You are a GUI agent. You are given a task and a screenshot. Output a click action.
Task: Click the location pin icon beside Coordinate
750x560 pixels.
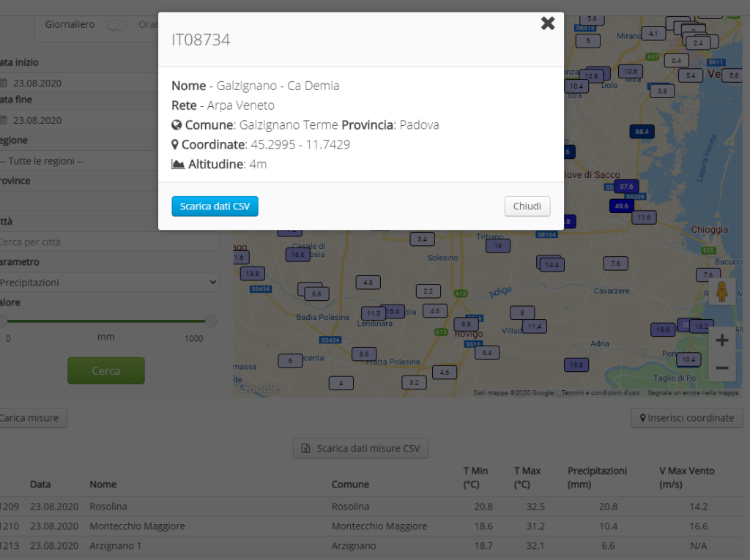pyautogui.click(x=175, y=145)
